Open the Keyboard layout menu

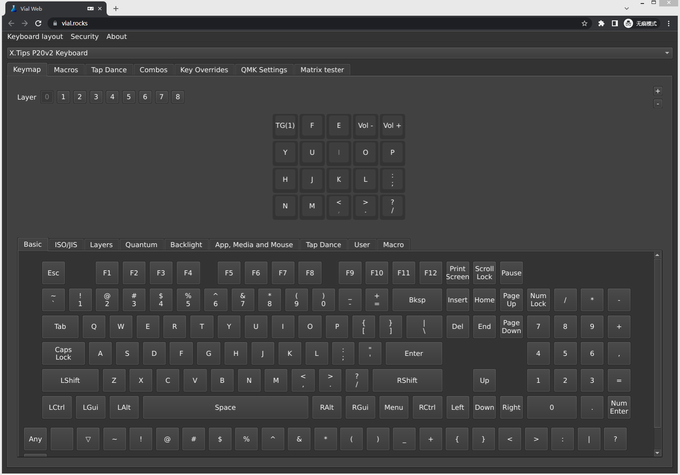pos(35,37)
